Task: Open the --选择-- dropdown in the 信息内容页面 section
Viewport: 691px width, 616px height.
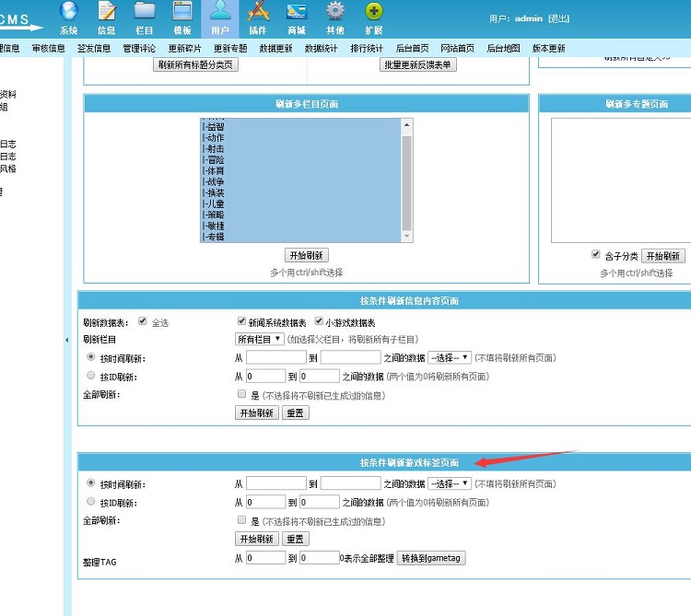Action: pos(450,357)
